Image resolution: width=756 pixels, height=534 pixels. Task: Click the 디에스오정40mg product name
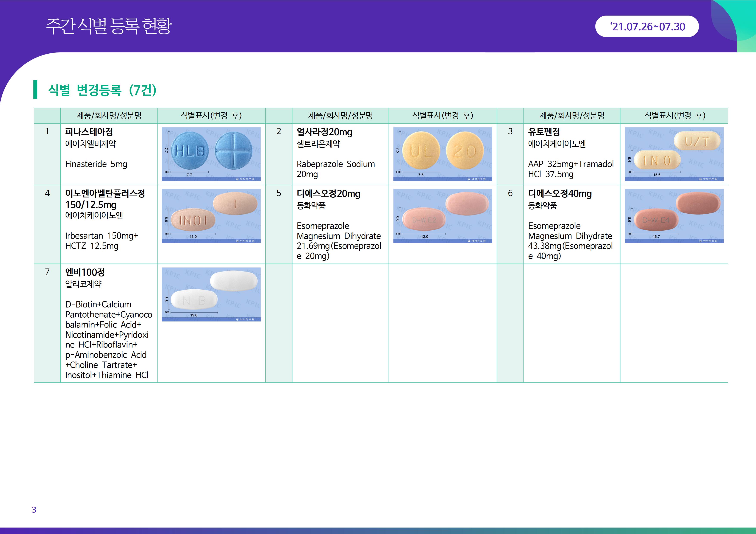560,193
